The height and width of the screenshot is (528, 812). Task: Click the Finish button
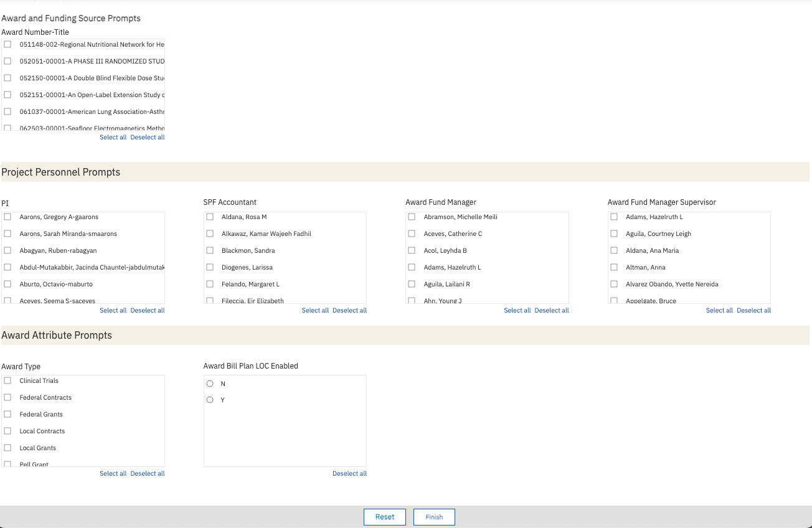[x=434, y=517]
